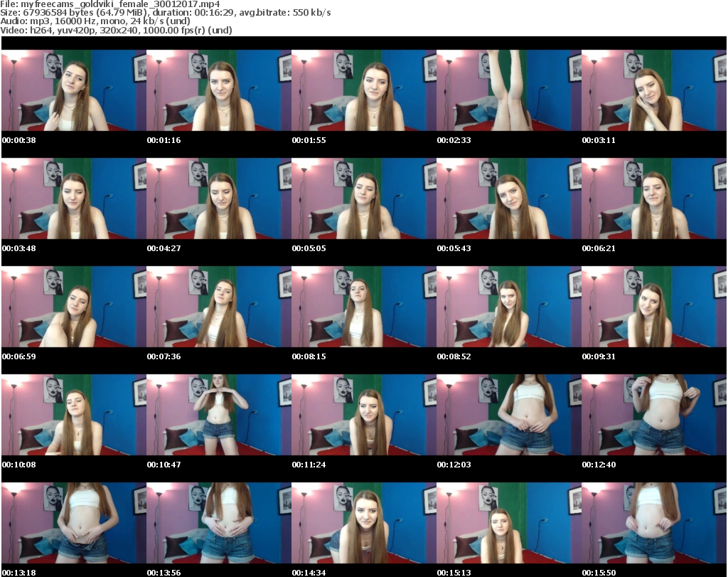Select the thumbnail frame at 00:13:18

point(74,523)
